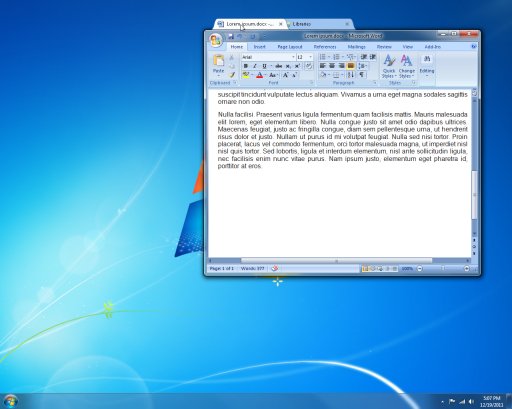Viewport: 512px width, 409px height.
Task: Zoom out with the minus button
Action: click(420, 268)
